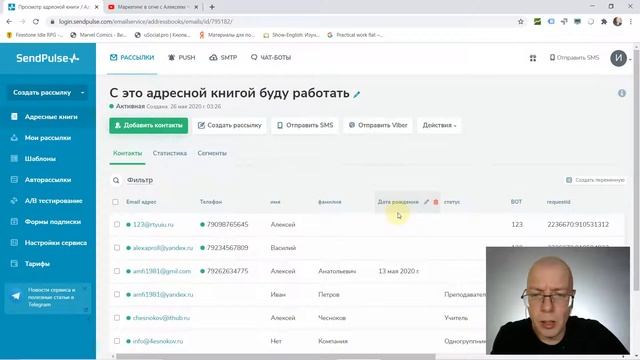
Task: Open the user avatar menu
Action: point(618,58)
